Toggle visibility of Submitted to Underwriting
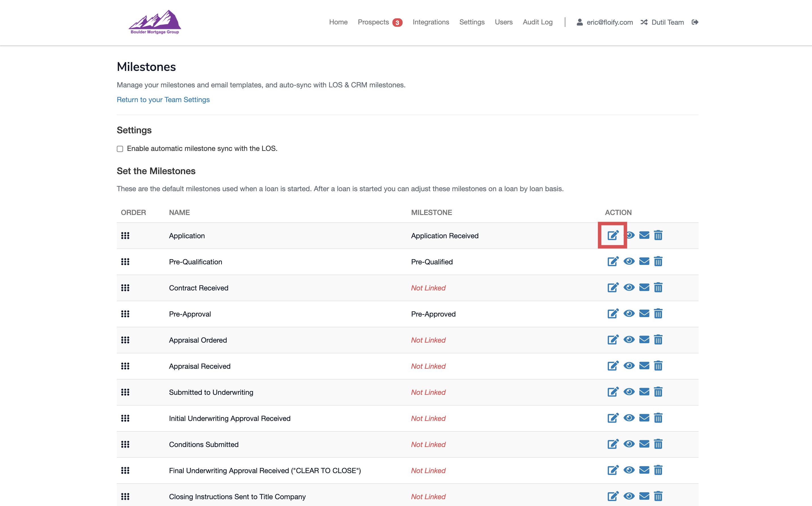 click(x=629, y=392)
